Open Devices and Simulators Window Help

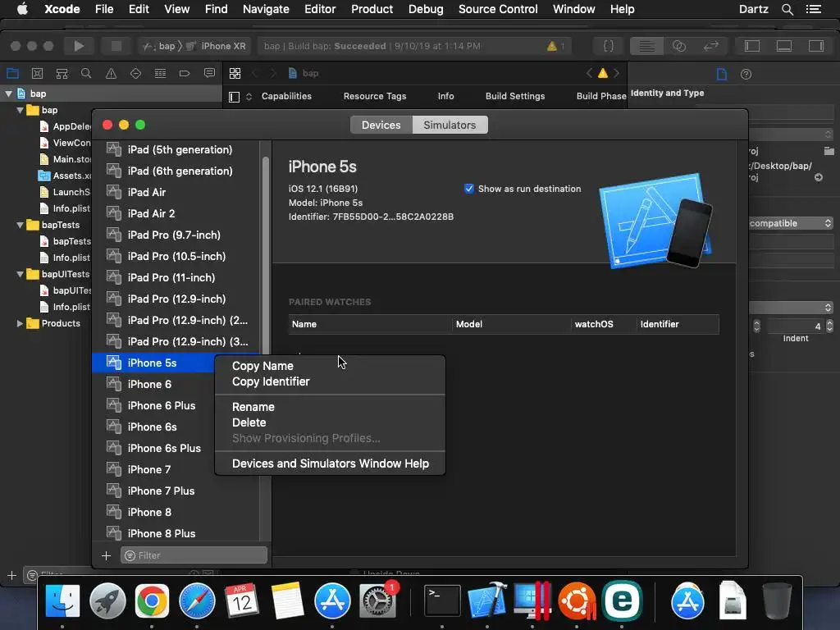click(330, 463)
